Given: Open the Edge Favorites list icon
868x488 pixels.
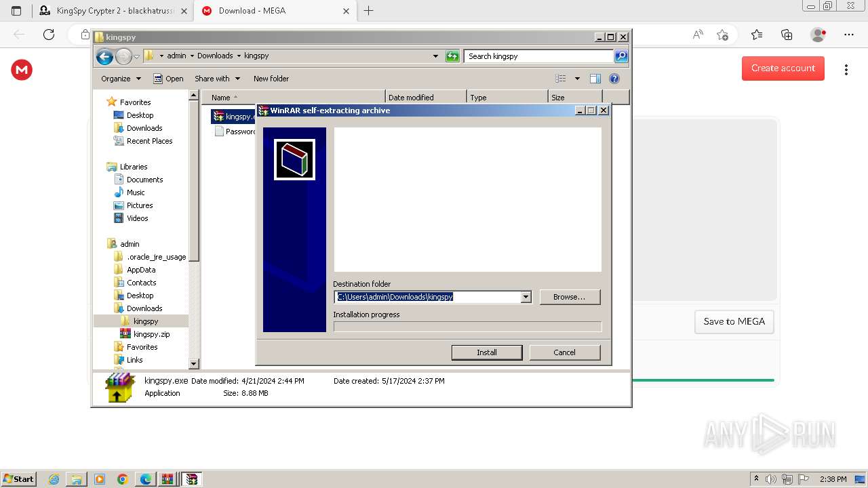Looking at the screenshot, I should tap(757, 35).
